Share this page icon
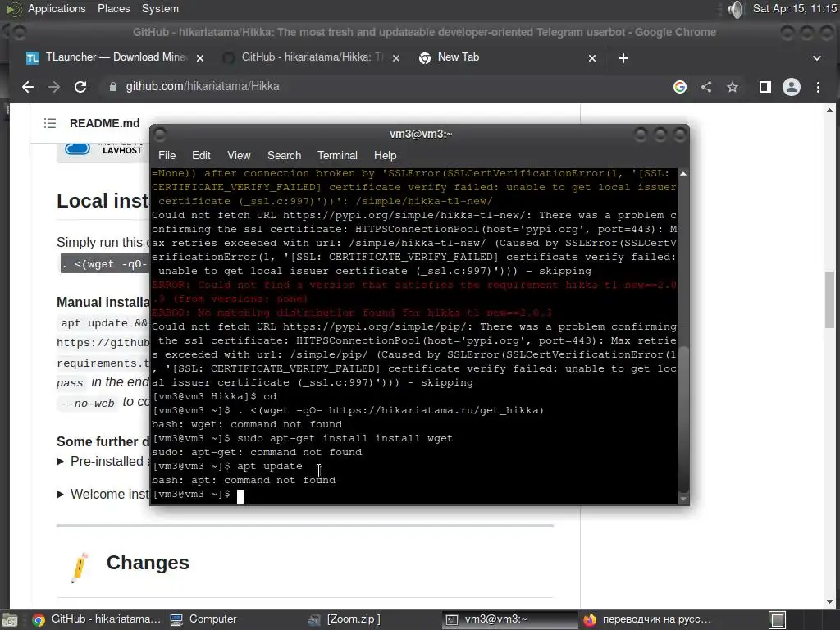 pos(706,87)
